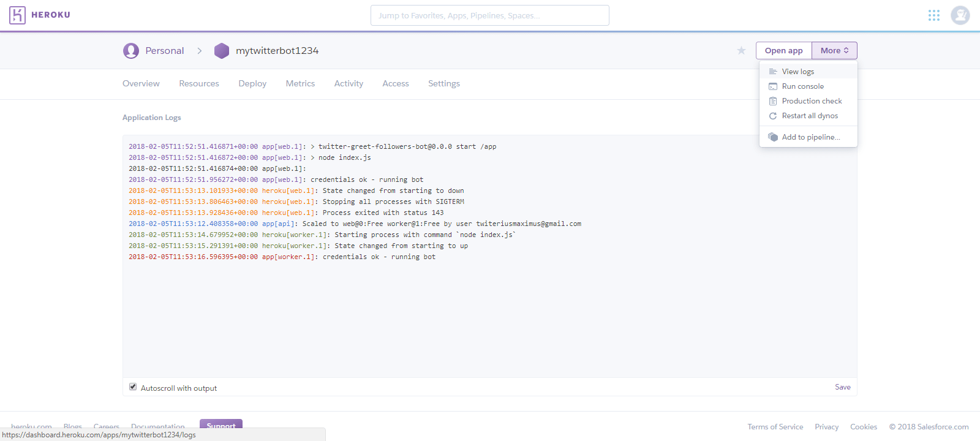Image resolution: width=980 pixels, height=441 pixels.
Task: Click the 'Stopping all processes with SIGTERM' line
Action: (296, 202)
